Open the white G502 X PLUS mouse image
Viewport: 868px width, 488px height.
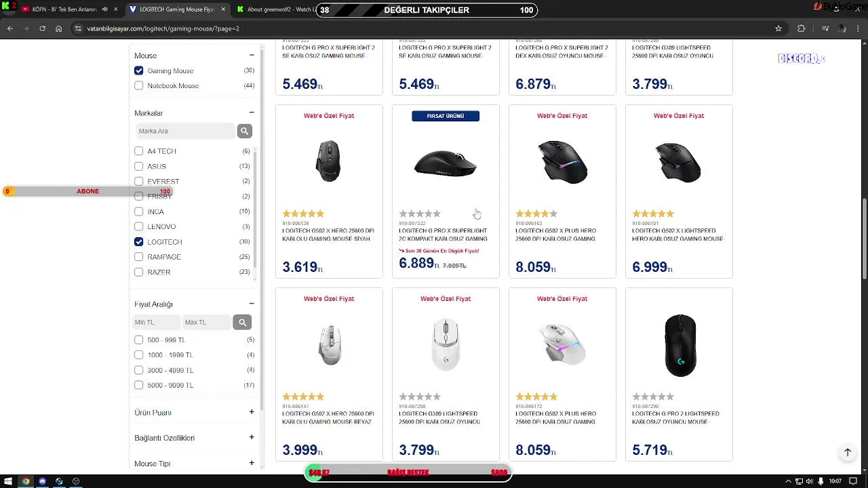[x=562, y=344]
